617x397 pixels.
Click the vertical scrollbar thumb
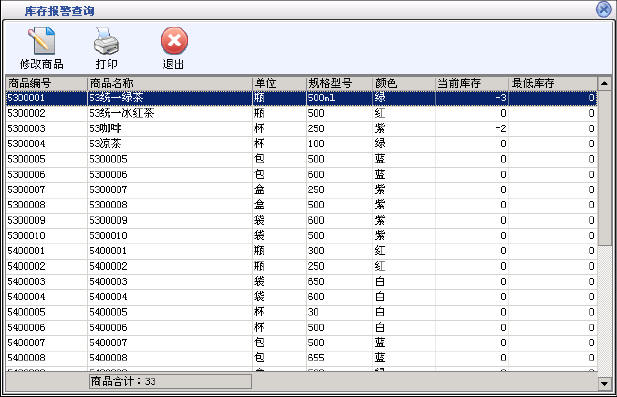point(604,168)
